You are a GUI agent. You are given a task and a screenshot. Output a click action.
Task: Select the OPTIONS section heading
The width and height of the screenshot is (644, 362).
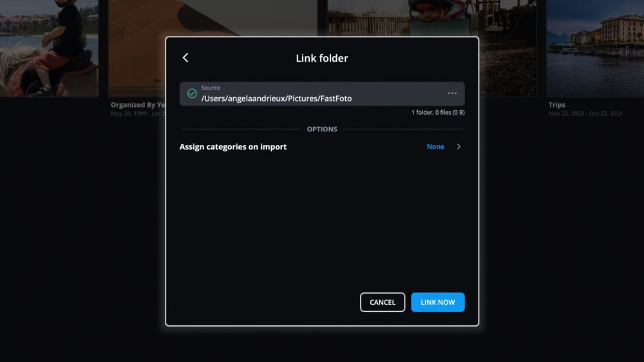click(322, 129)
